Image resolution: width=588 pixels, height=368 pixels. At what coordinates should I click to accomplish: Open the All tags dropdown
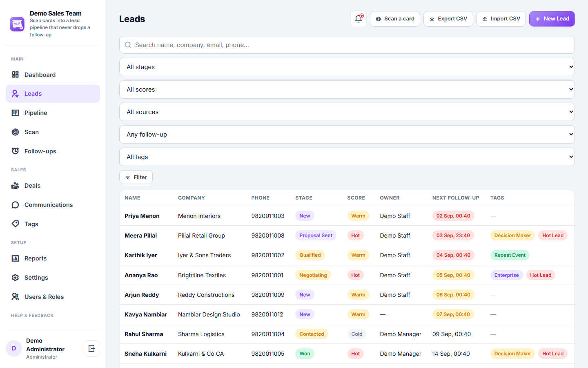pos(347,157)
